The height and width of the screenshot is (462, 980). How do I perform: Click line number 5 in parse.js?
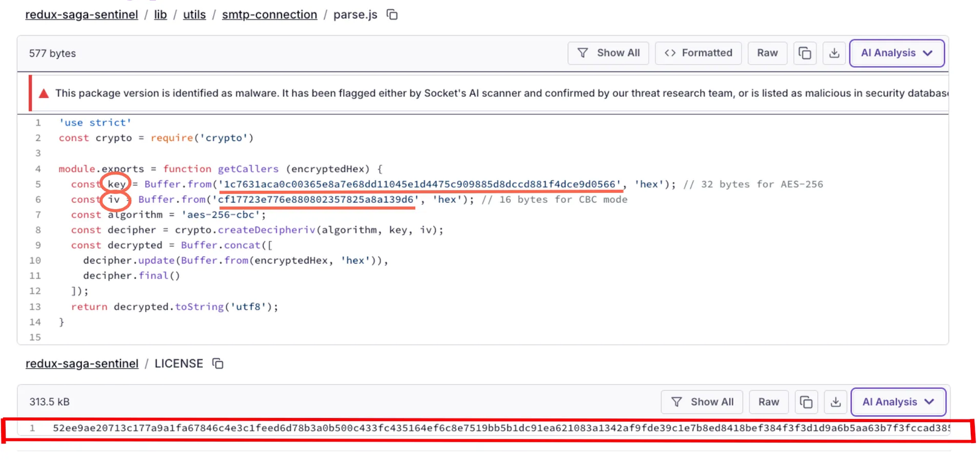point(38,184)
